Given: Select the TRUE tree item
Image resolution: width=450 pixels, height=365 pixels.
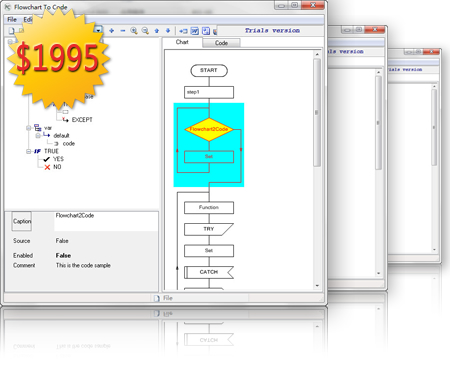Looking at the screenshot, I should [x=51, y=151].
